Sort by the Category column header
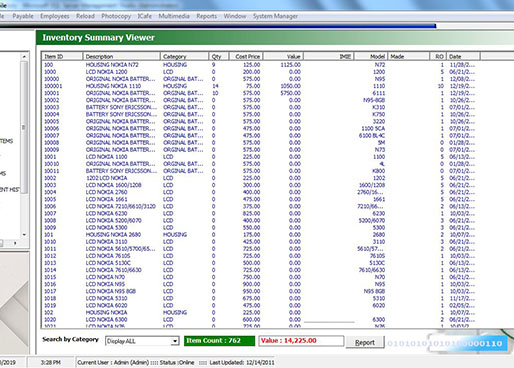 (184, 56)
